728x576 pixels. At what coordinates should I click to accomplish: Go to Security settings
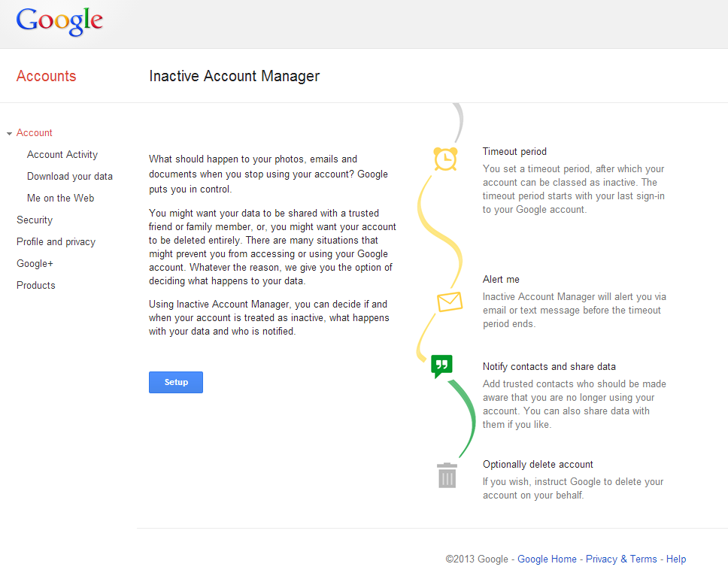click(35, 220)
